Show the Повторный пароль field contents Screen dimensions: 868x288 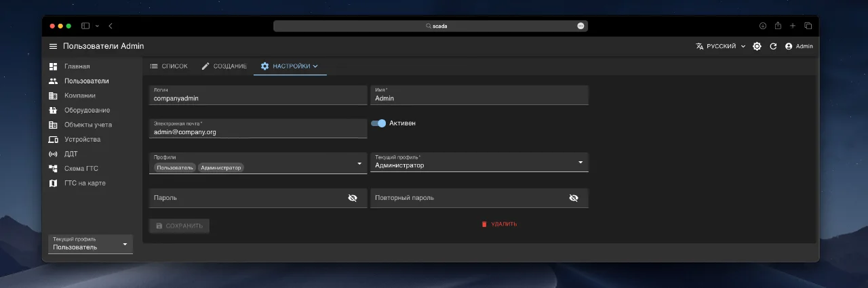(574, 198)
